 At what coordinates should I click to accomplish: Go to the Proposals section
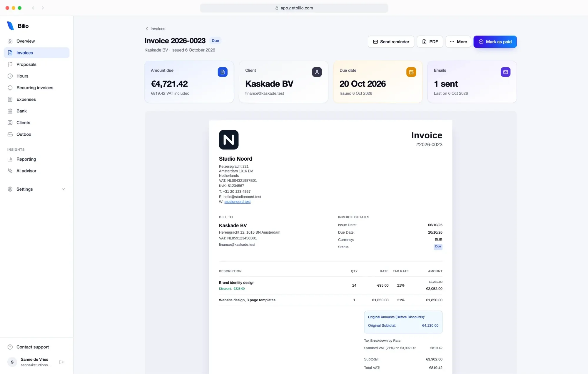click(36, 64)
